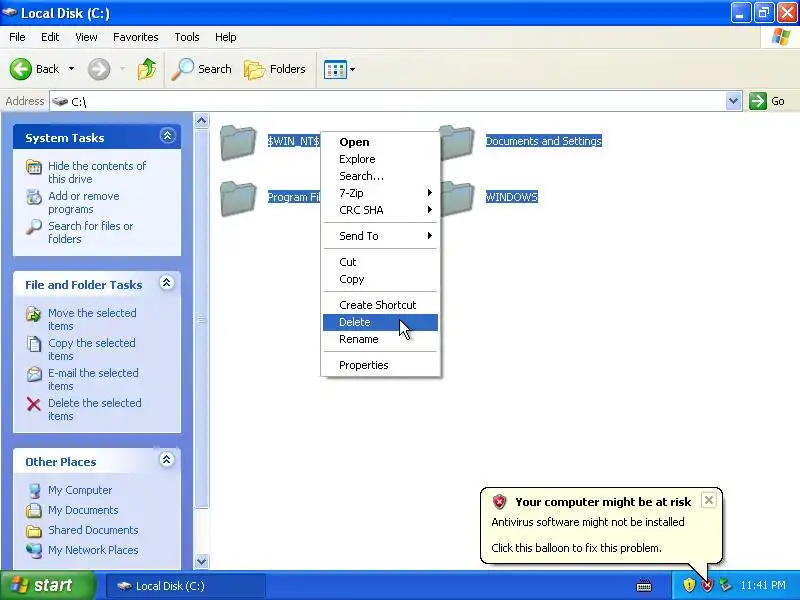Click the green Go arrow icon

click(758, 101)
